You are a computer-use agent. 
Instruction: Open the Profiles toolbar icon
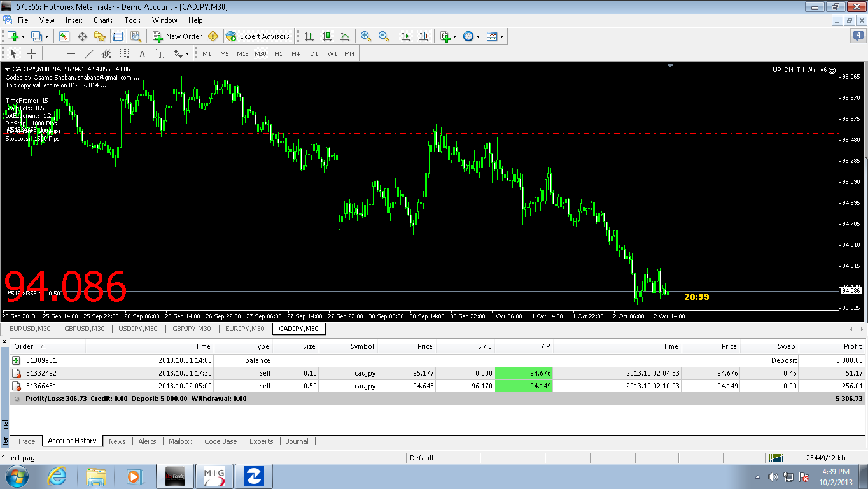click(x=36, y=36)
